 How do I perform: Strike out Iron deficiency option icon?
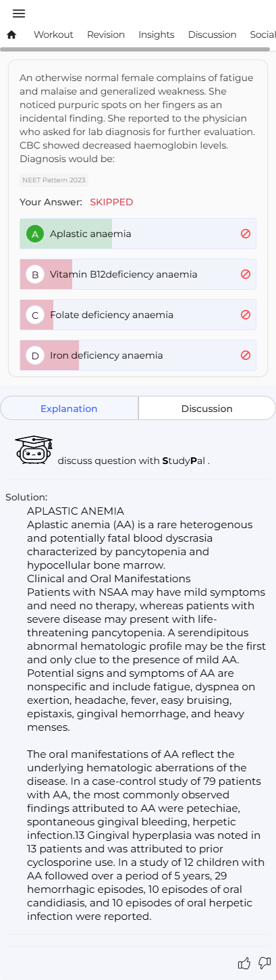(246, 355)
